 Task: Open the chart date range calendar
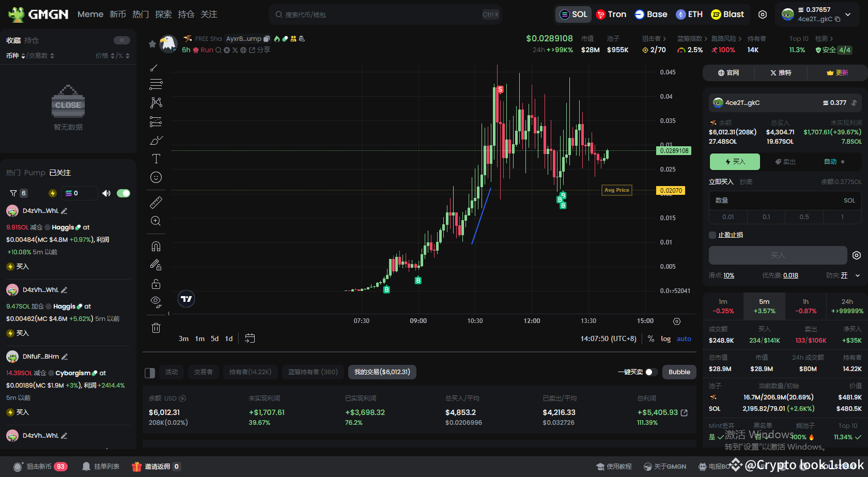point(250,338)
